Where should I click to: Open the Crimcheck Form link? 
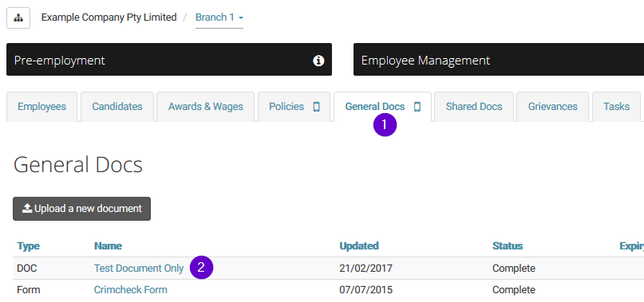(131, 290)
